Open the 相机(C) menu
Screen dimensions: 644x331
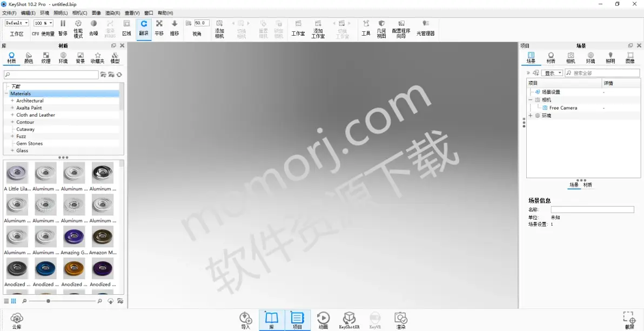79,13
